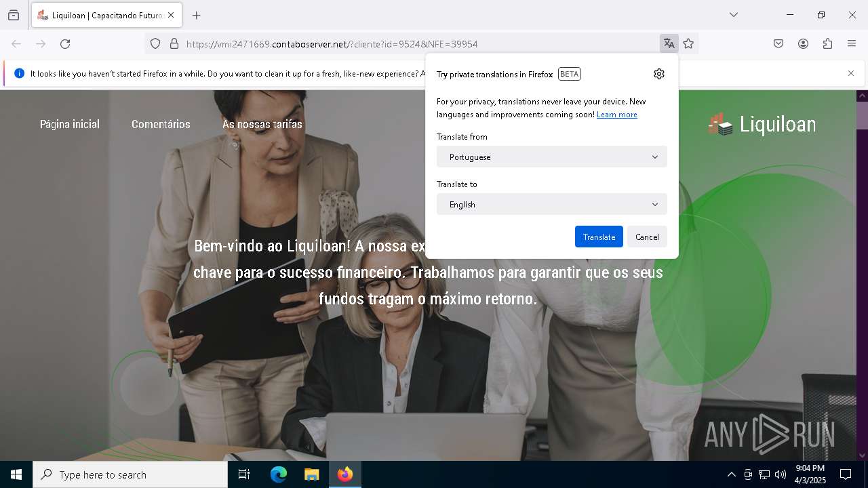This screenshot has width=868, height=488.
Task: Expand Translate from Portuguese dropdown
Action: click(552, 157)
